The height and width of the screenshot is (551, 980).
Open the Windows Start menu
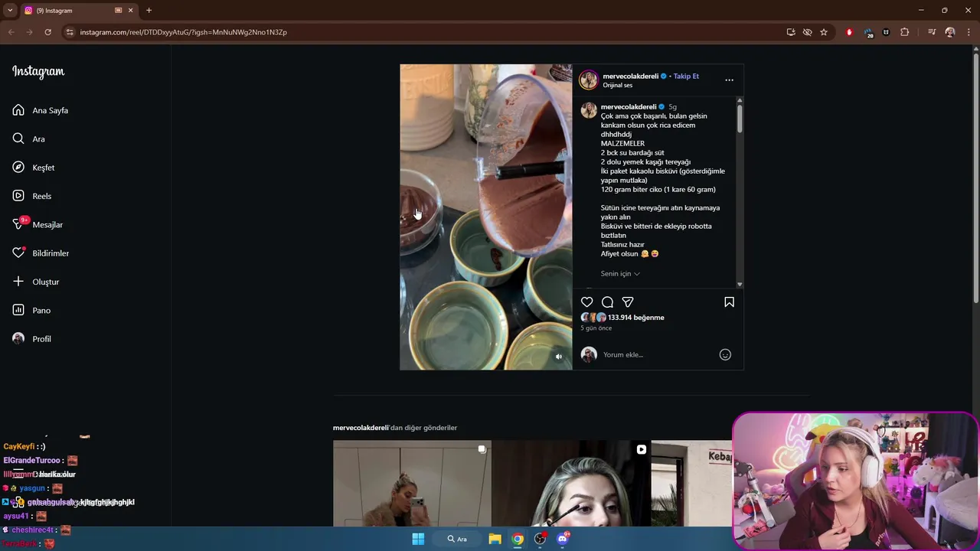coord(418,539)
